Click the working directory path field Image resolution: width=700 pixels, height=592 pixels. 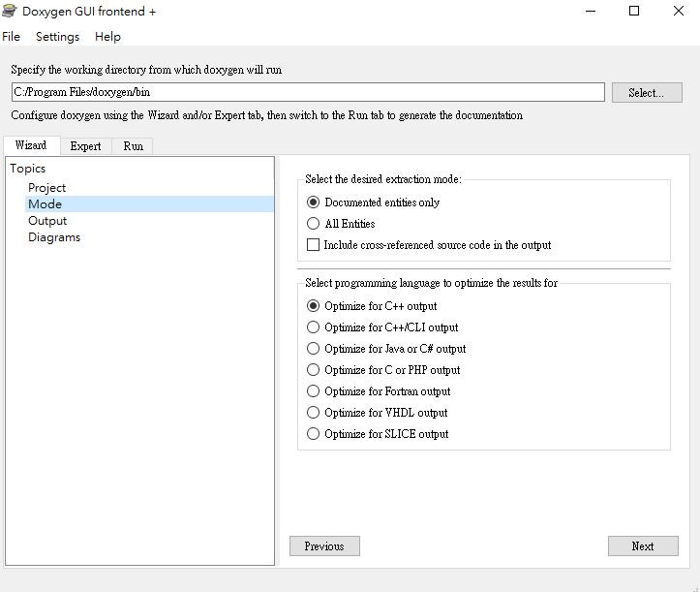point(308,92)
